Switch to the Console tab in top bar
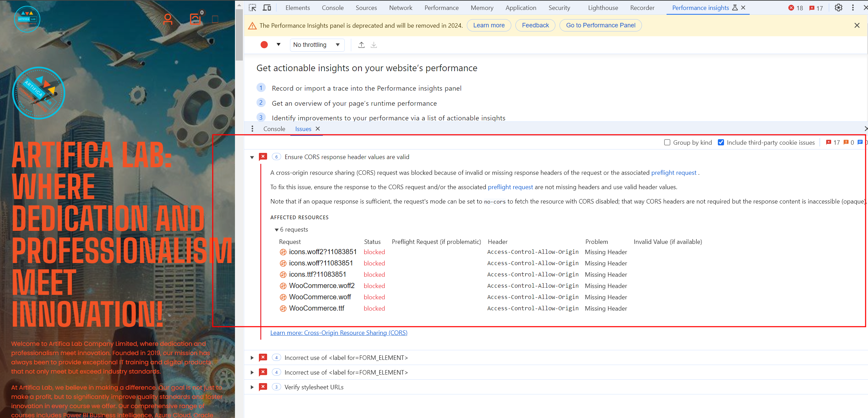Viewport: 868px width, 418px height. [332, 8]
